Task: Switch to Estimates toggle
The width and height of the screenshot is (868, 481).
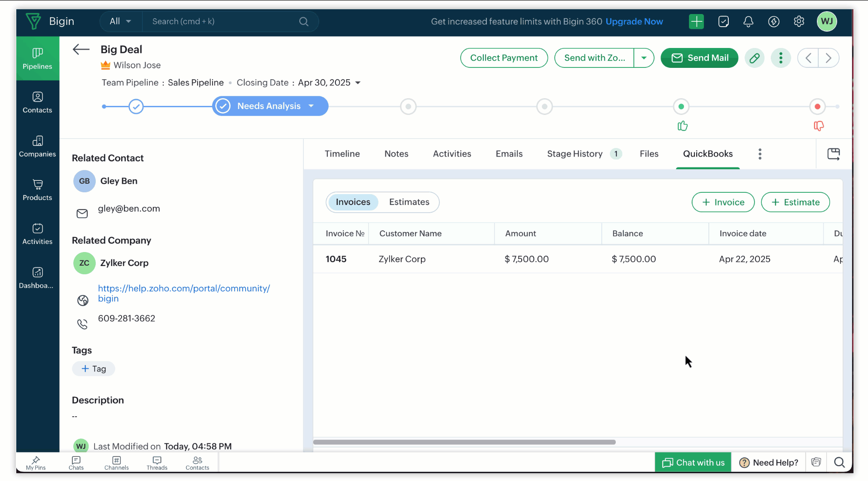Action: click(x=409, y=202)
